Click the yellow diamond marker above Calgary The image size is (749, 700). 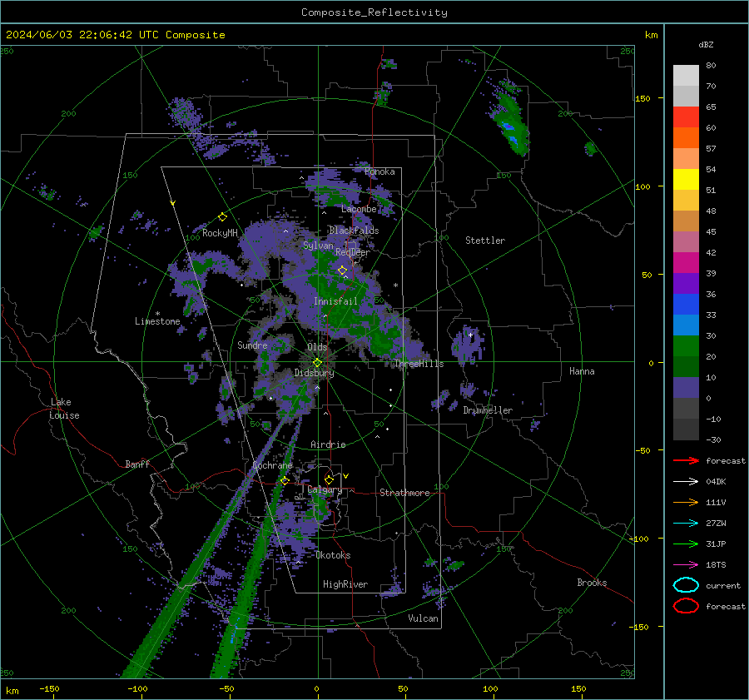[x=329, y=479]
